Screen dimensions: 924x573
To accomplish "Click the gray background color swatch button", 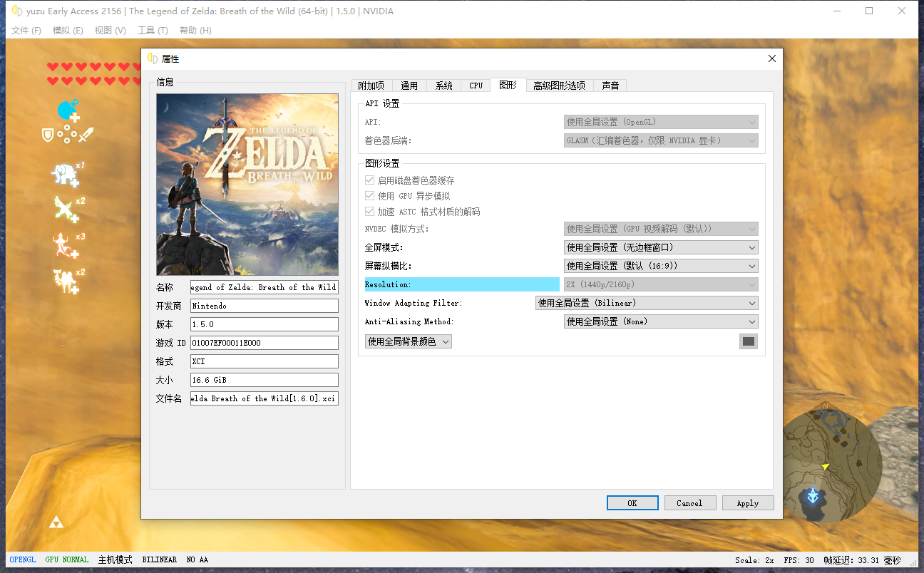I will pyautogui.click(x=749, y=341).
